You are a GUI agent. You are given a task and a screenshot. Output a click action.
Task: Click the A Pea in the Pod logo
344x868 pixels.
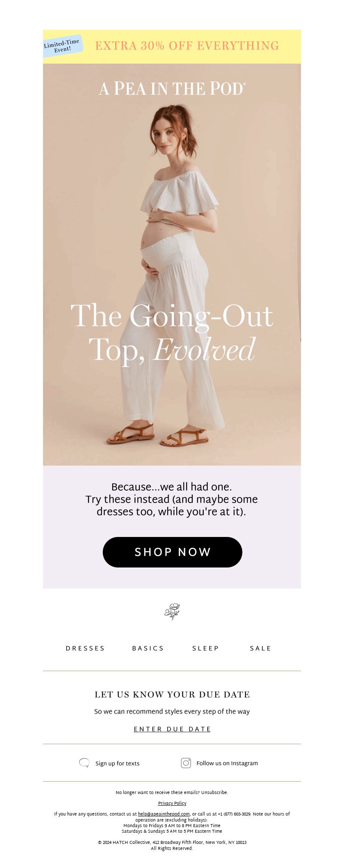[172, 89]
